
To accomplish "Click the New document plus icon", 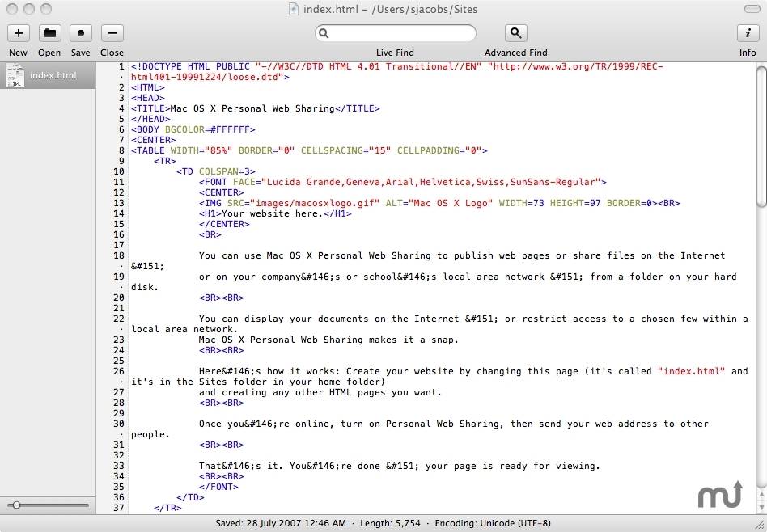I will click(18, 33).
